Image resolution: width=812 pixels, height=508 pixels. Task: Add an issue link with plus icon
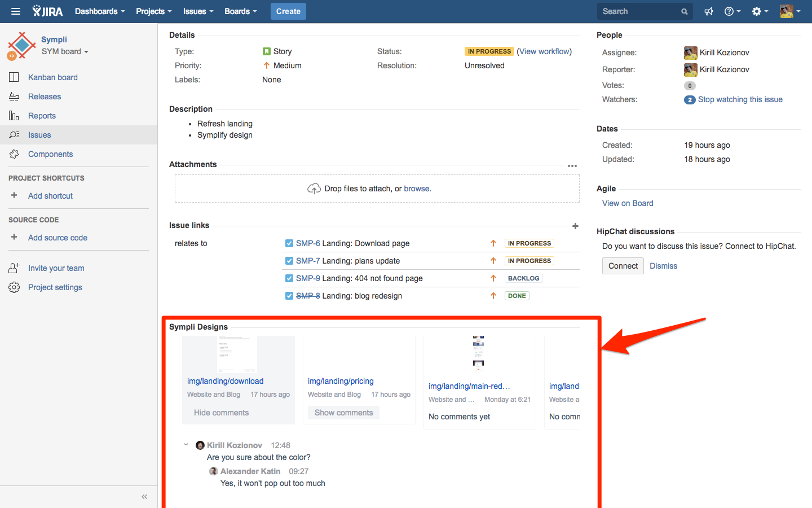tap(575, 226)
